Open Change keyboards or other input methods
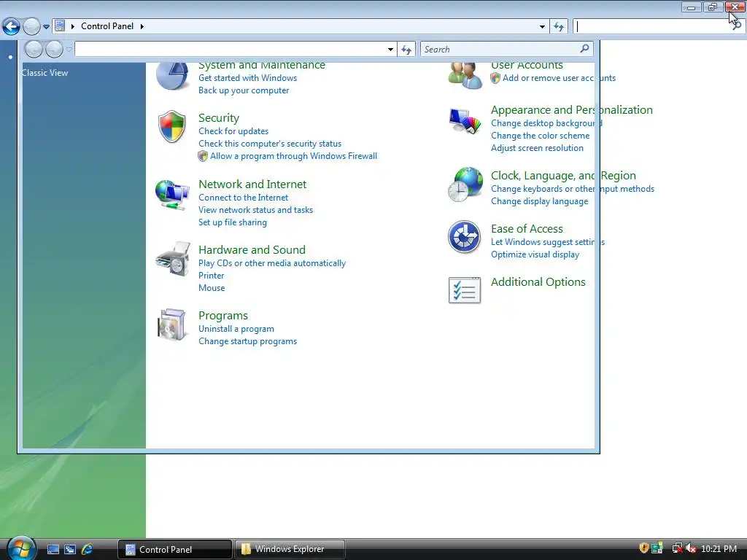The height and width of the screenshot is (560, 747). (x=573, y=189)
